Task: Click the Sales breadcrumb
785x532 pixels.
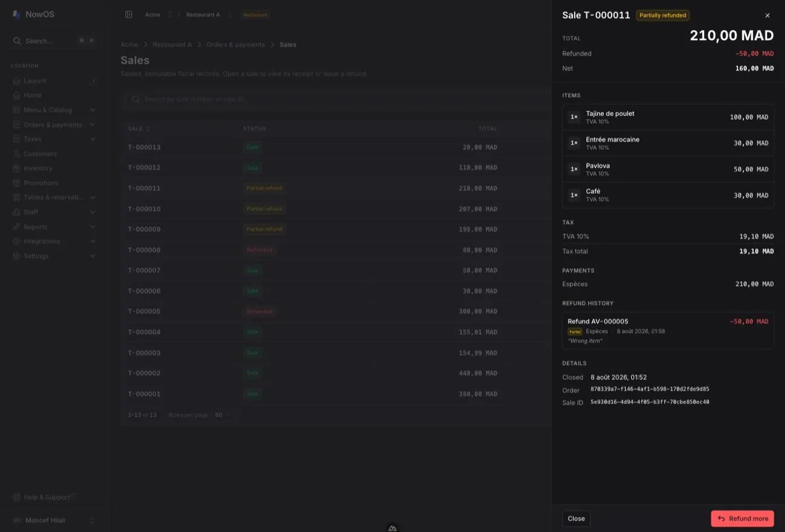Action: coord(288,45)
